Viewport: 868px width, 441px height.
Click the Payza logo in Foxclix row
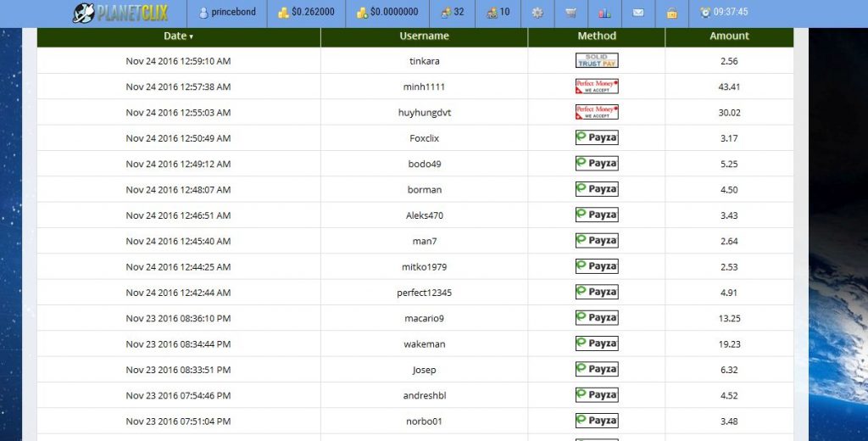[597, 138]
